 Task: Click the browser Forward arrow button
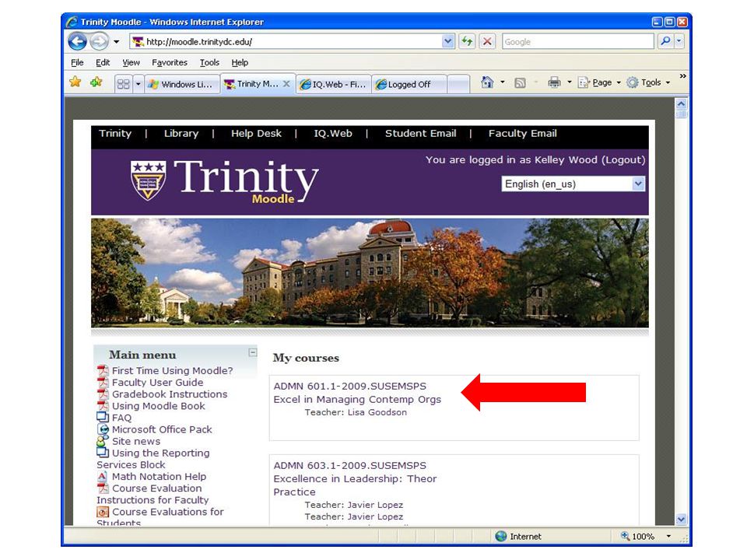(x=99, y=41)
